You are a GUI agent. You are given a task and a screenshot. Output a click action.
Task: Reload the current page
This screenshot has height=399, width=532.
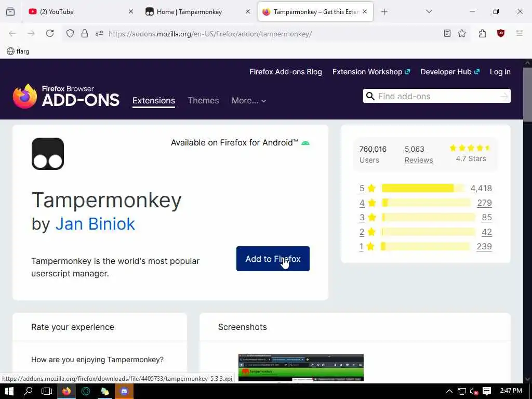[50, 33]
